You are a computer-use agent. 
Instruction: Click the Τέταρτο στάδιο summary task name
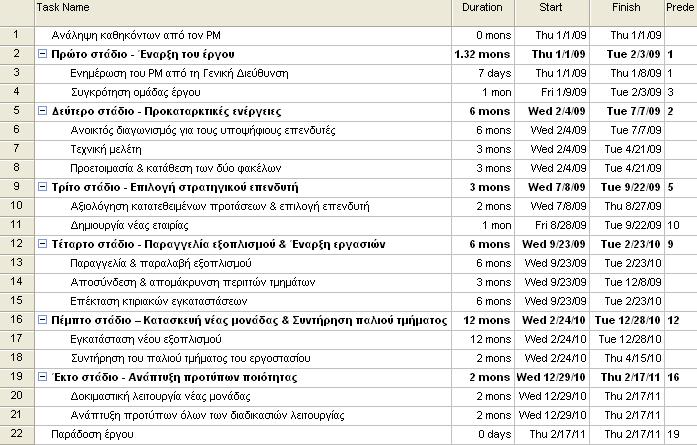(x=218, y=244)
